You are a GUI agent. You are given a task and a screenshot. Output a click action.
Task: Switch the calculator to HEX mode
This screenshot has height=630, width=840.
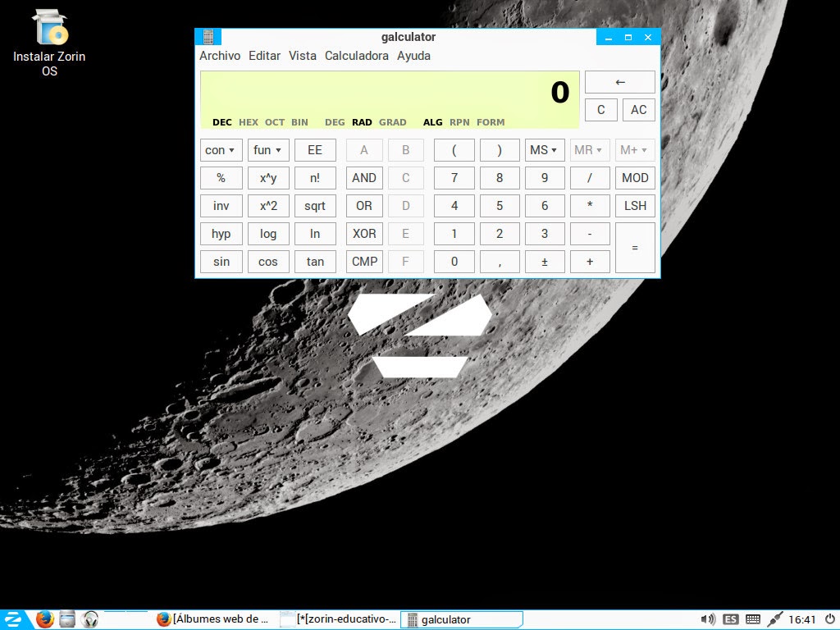pyautogui.click(x=248, y=121)
